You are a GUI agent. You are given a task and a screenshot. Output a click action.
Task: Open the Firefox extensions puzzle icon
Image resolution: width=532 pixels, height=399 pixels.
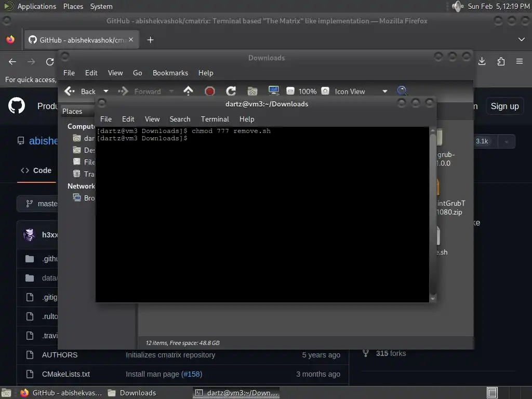pos(501,61)
